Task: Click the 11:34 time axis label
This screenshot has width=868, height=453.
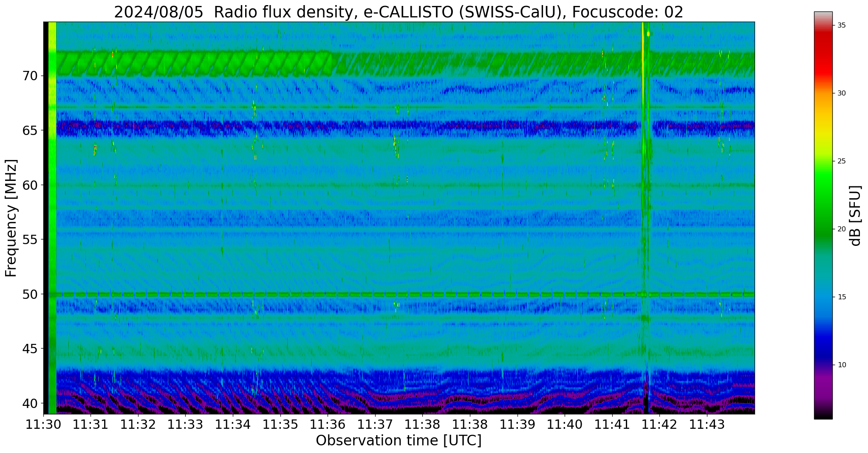Action: [x=233, y=424]
